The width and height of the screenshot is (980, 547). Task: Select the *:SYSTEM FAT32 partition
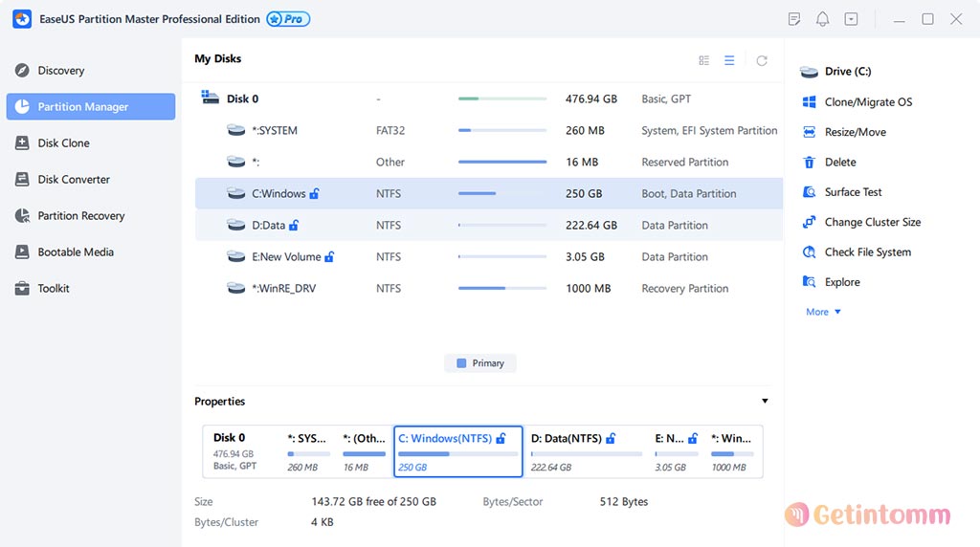point(489,130)
